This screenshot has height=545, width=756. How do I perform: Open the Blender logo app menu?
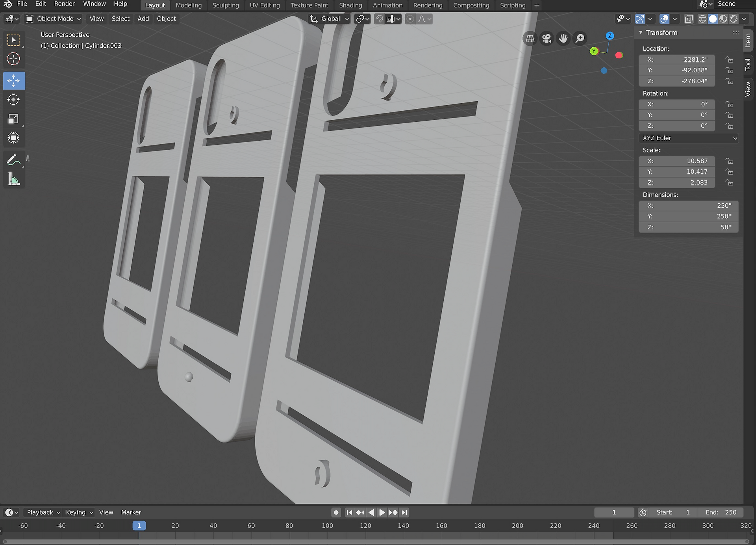8,4
